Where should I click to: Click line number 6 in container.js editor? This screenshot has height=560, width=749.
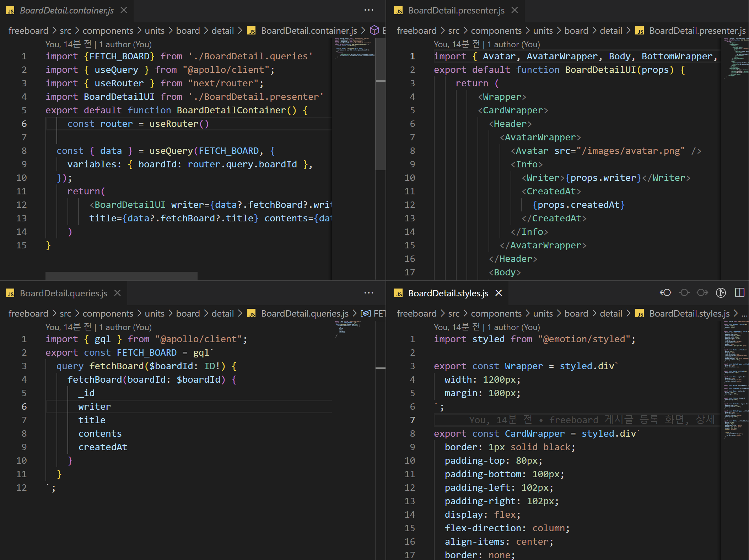tap(24, 124)
